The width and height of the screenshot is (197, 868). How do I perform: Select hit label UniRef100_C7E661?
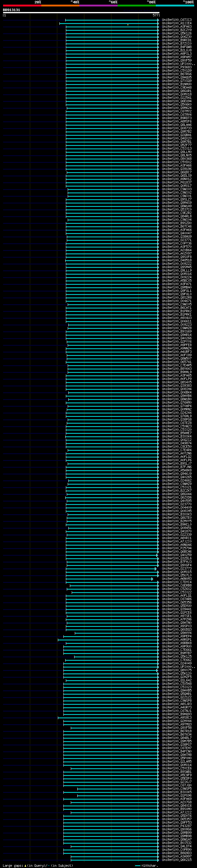click(176, 650)
